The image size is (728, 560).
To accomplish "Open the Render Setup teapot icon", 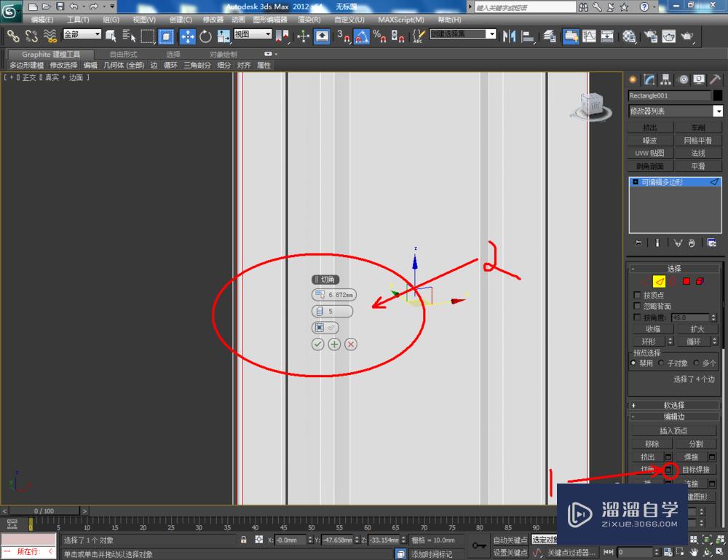I will (650, 36).
